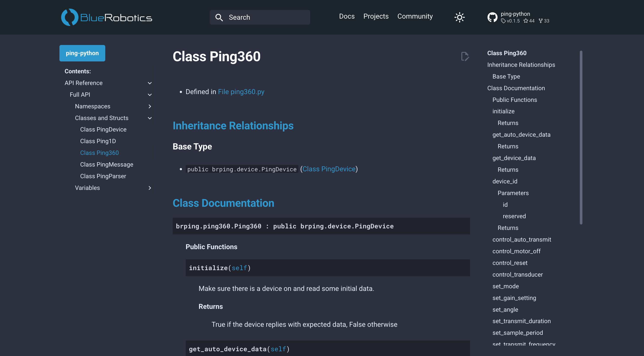Click the edit this page icon
Screen dimensions: 644x356
[x=465, y=56]
